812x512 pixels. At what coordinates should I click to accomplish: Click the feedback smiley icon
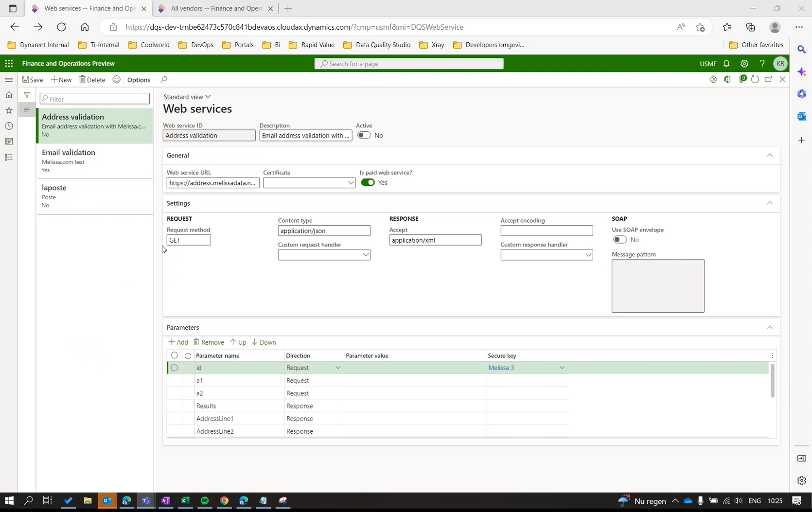click(x=117, y=79)
